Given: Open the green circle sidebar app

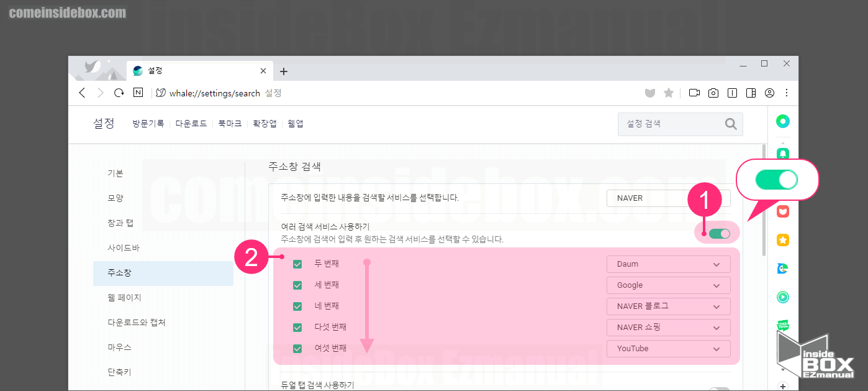Looking at the screenshot, I should (x=783, y=121).
